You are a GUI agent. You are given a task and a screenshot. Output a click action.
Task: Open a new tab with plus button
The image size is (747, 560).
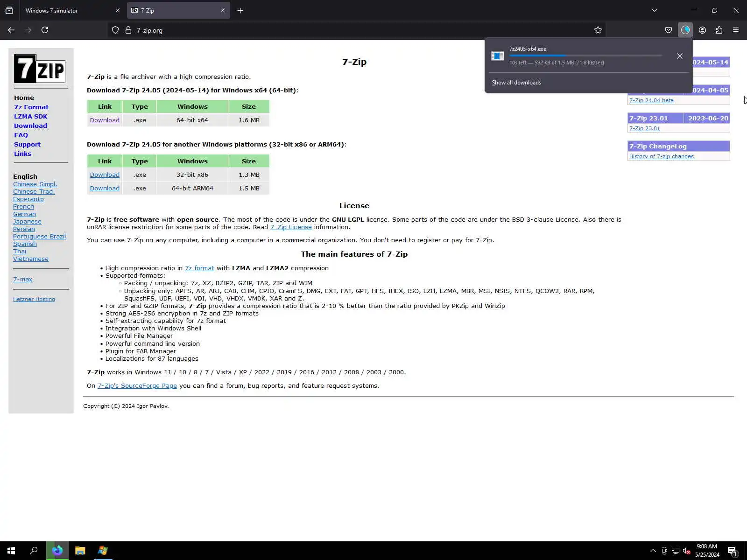(x=240, y=10)
